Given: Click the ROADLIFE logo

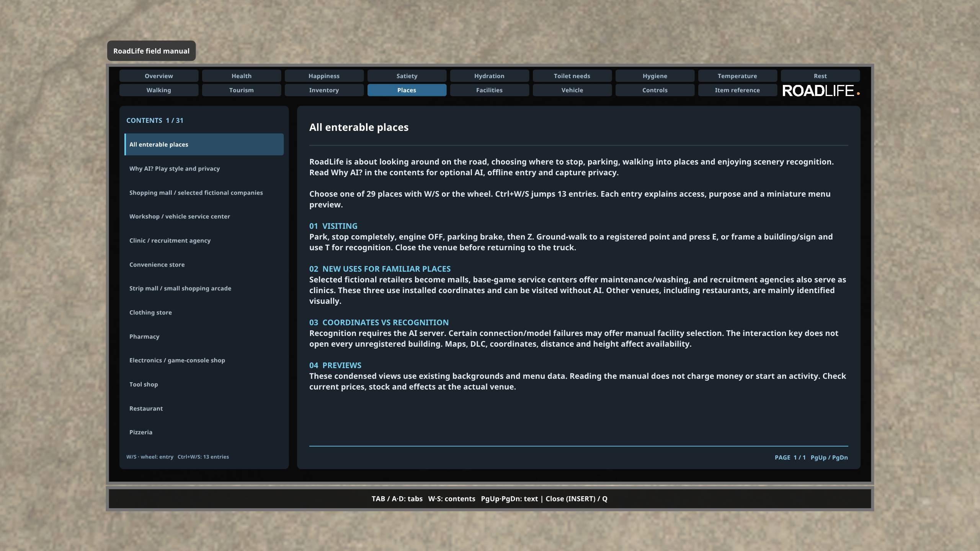Looking at the screenshot, I should click(821, 91).
